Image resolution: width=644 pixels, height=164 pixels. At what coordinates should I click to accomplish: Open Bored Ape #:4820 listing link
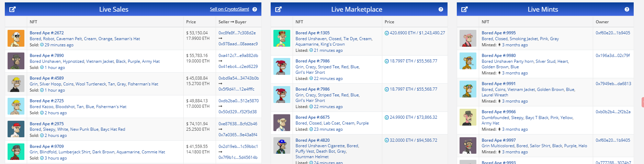tap(313, 140)
